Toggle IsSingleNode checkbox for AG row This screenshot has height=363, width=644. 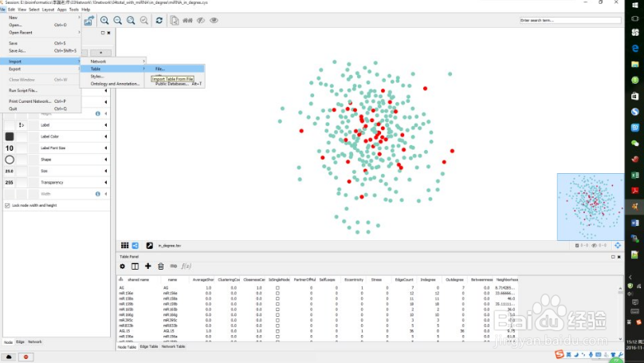[x=277, y=288]
